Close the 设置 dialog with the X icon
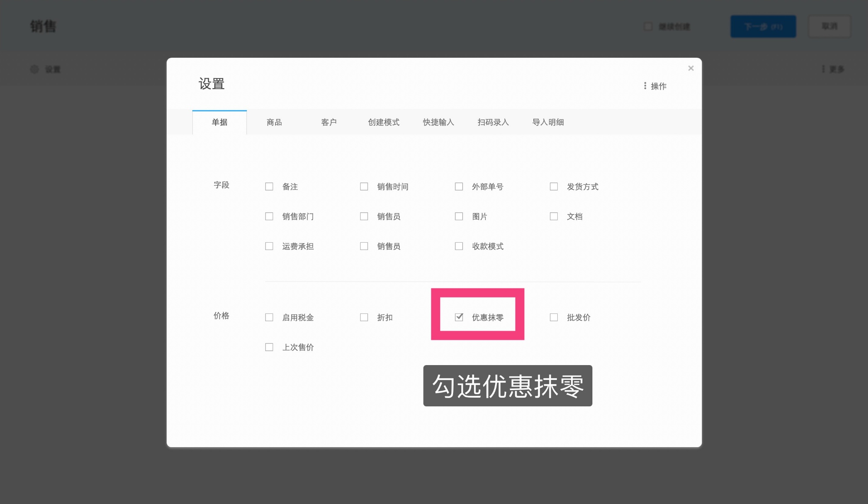 click(x=690, y=68)
